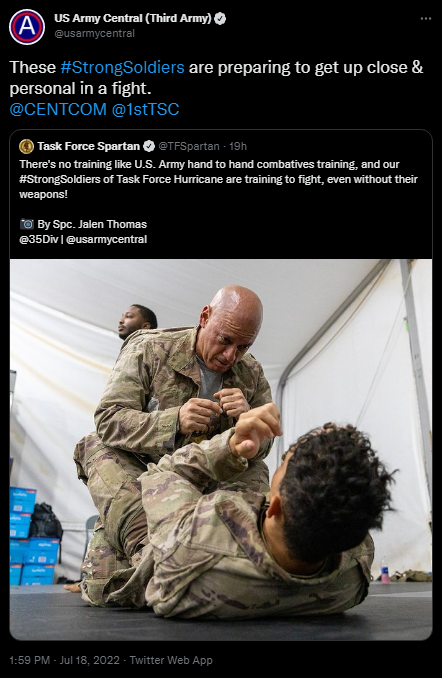Click the Task Force Spartan display name
This screenshot has width=442, height=678.
click(x=89, y=147)
